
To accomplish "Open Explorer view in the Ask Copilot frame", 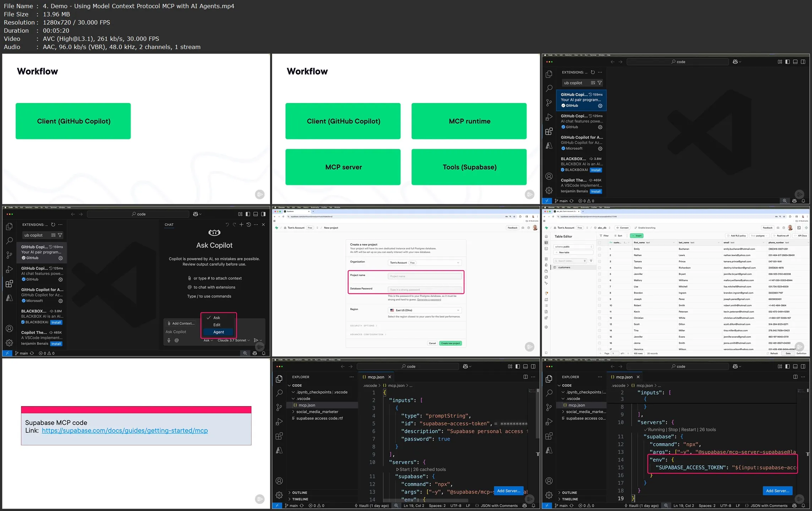I will point(10,227).
